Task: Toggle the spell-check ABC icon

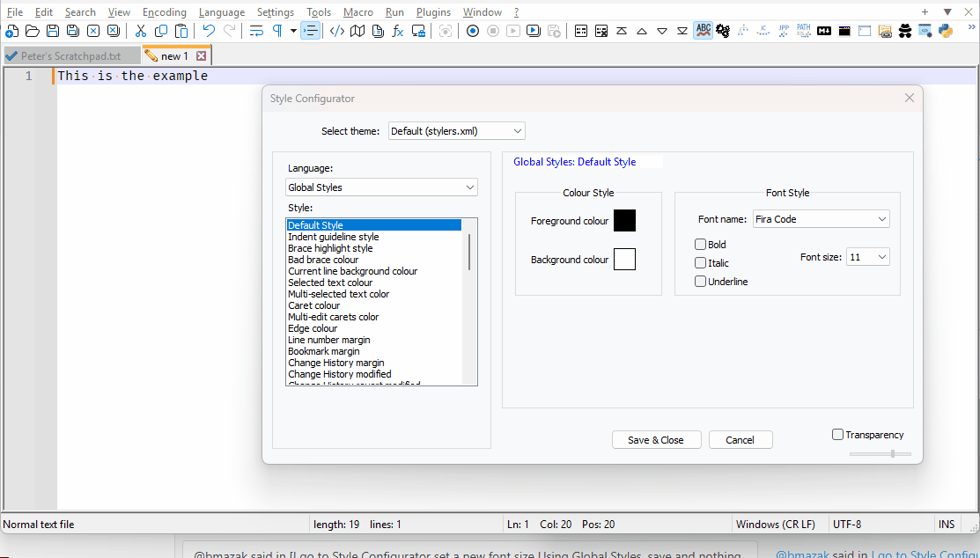Action: pos(704,30)
